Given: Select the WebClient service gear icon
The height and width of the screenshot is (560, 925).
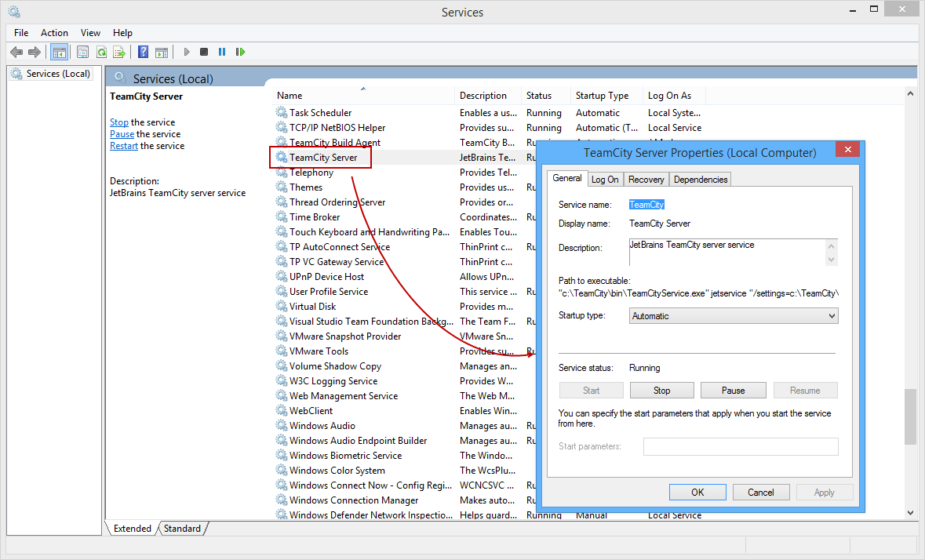Looking at the screenshot, I should point(282,411).
